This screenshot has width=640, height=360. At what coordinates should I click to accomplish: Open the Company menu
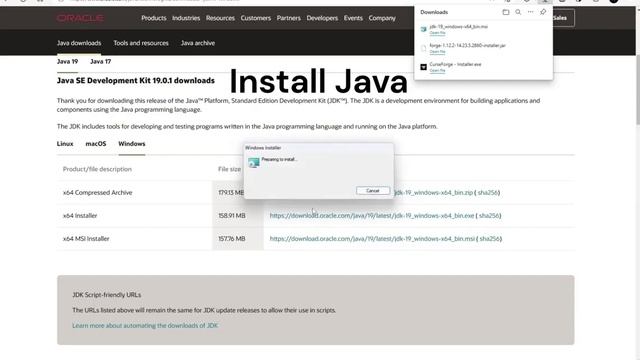point(382,18)
